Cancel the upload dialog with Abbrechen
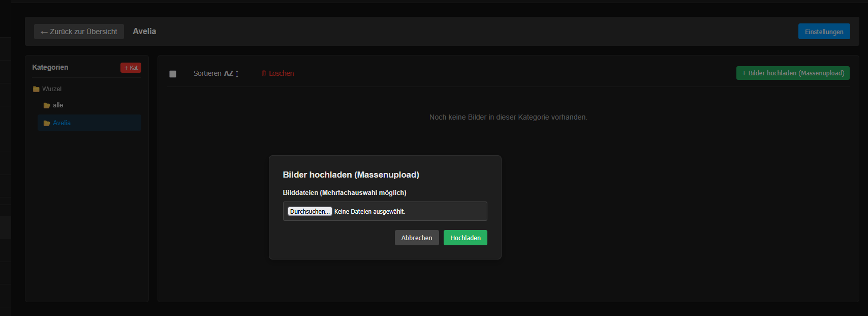Screen dimensions: 868x316 tap(417, 238)
